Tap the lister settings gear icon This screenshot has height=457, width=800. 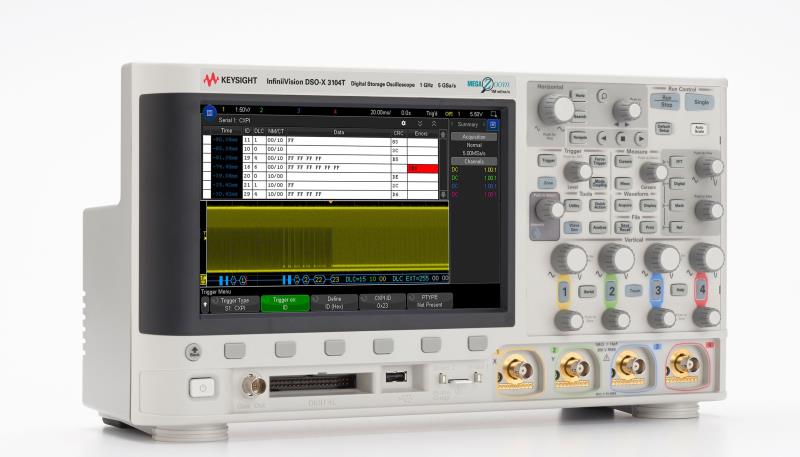pyautogui.click(x=404, y=123)
